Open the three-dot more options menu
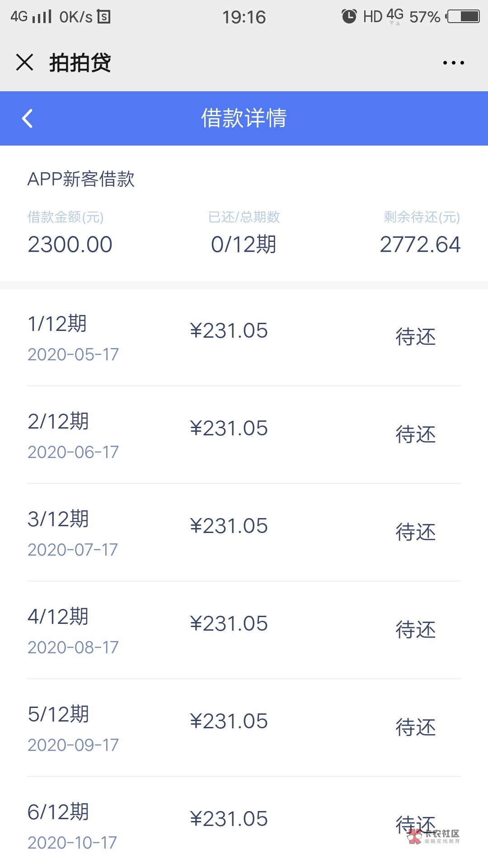The width and height of the screenshot is (488, 868). [x=453, y=63]
